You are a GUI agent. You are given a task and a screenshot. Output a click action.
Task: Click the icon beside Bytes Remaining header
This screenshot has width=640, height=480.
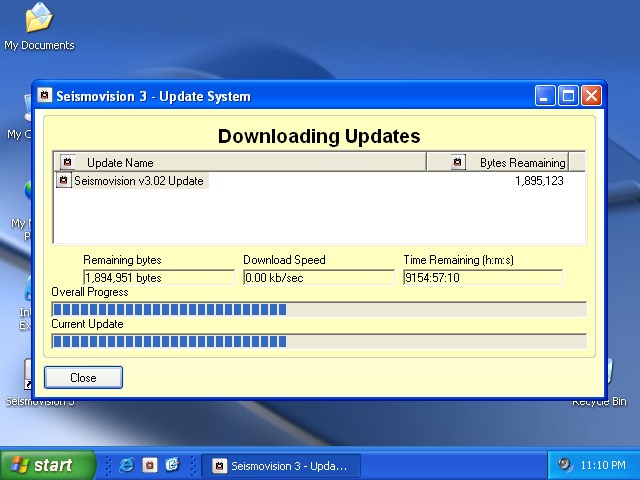[457, 162]
